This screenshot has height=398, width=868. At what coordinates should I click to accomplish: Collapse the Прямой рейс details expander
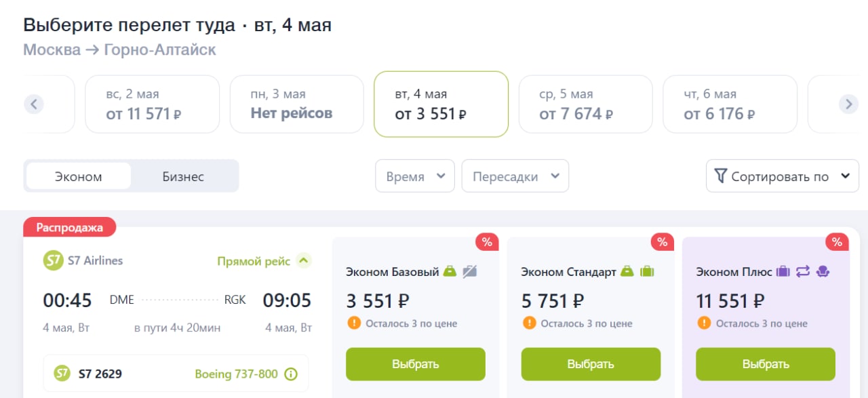pos(304,260)
